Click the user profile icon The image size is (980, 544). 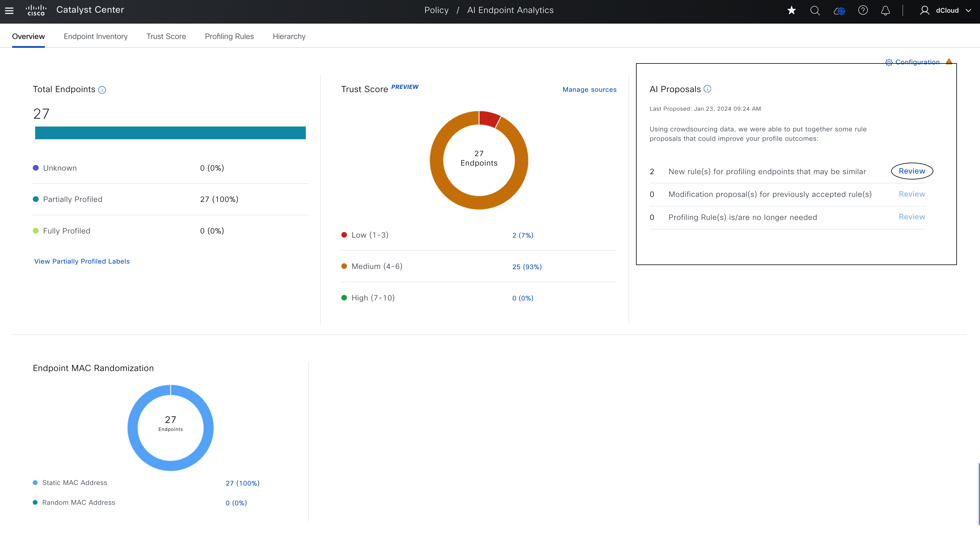pos(924,10)
